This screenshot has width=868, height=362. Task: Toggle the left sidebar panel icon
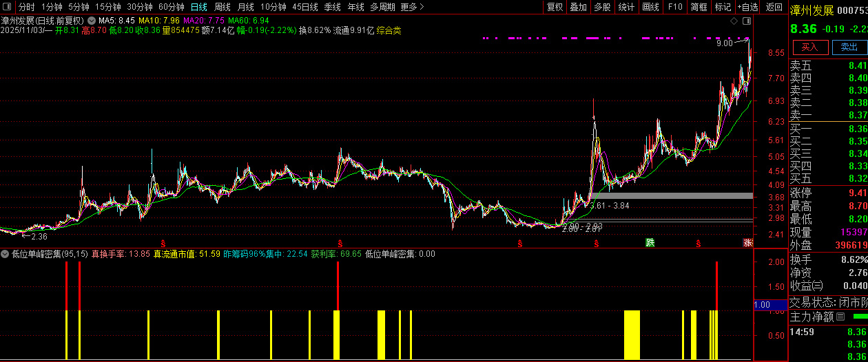tap(7, 7)
